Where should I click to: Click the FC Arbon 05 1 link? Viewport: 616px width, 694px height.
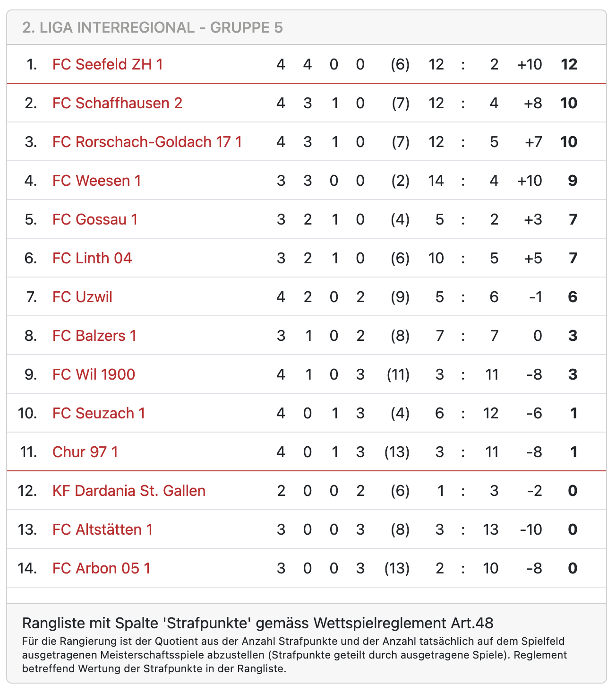point(102,568)
